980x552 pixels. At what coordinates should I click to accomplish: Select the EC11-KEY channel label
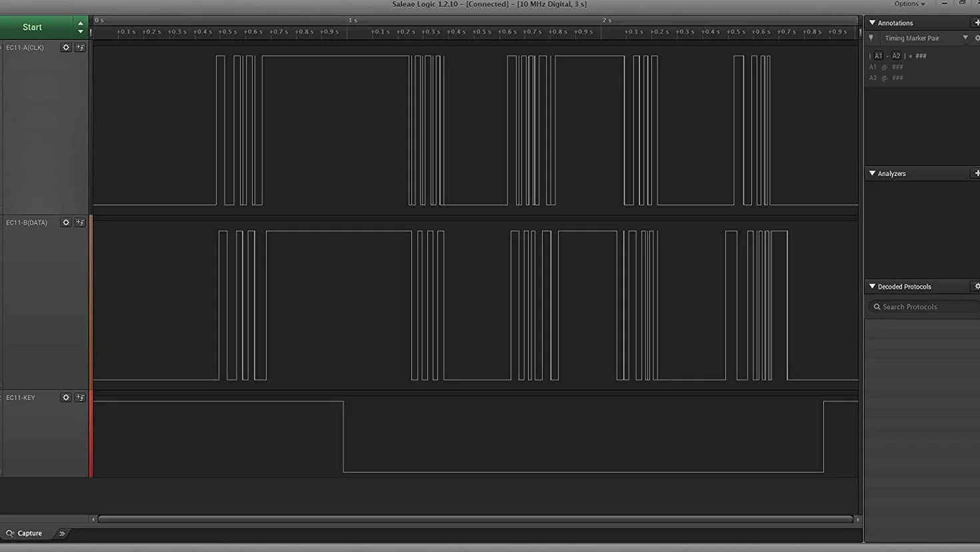click(x=21, y=397)
